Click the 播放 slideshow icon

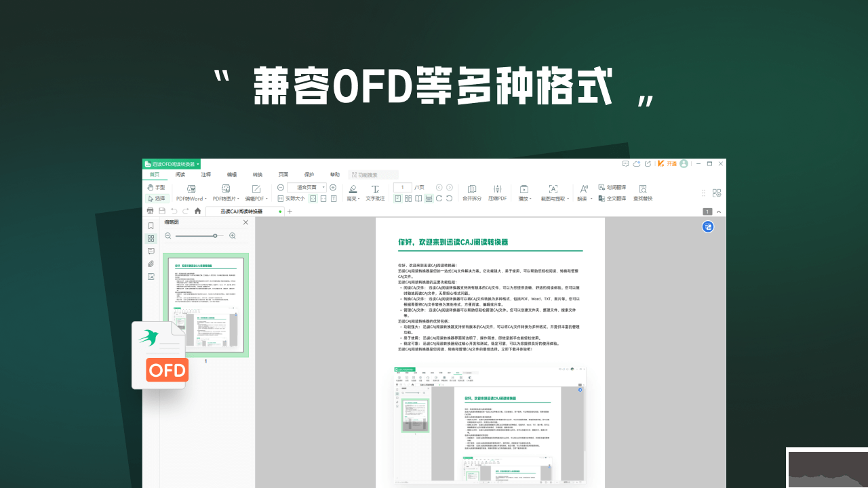point(524,188)
